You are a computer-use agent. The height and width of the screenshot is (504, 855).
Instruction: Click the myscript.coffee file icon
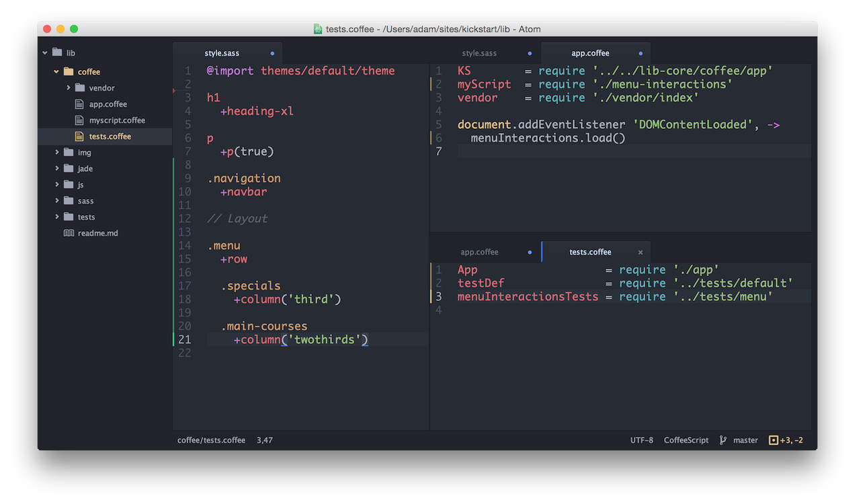click(x=79, y=120)
